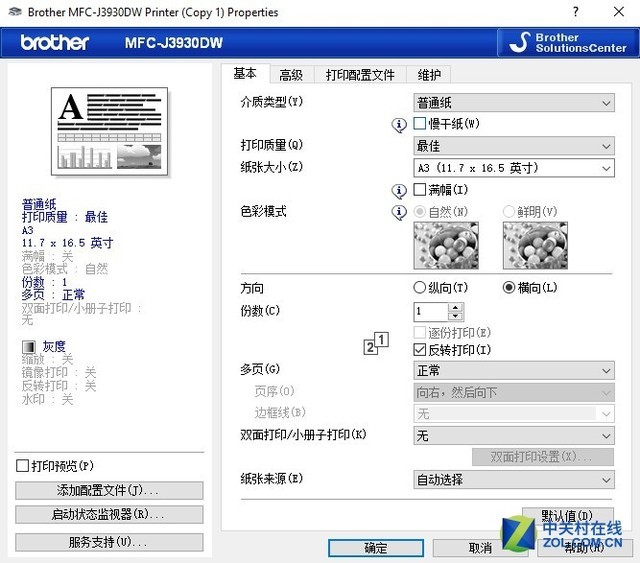Open the 纸张来源 dropdown showing 自动选择
Image resolution: width=640 pixels, height=563 pixels.
[x=514, y=479]
